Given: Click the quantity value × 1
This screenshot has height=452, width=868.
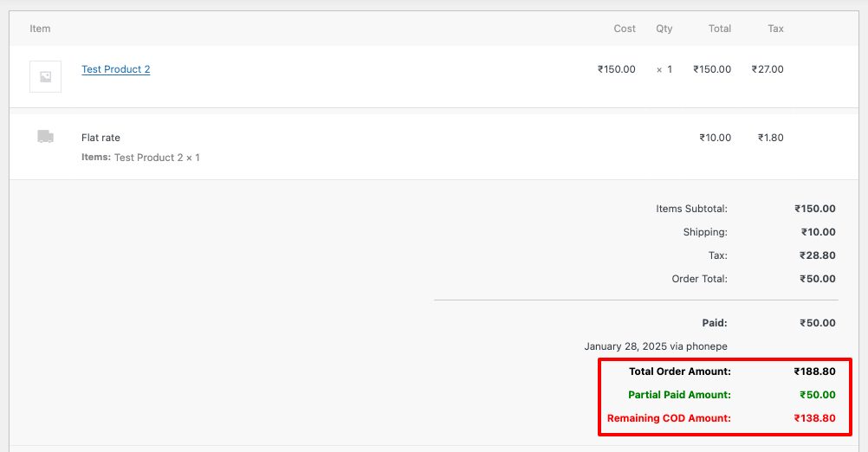Looking at the screenshot, I should (664, 69).
